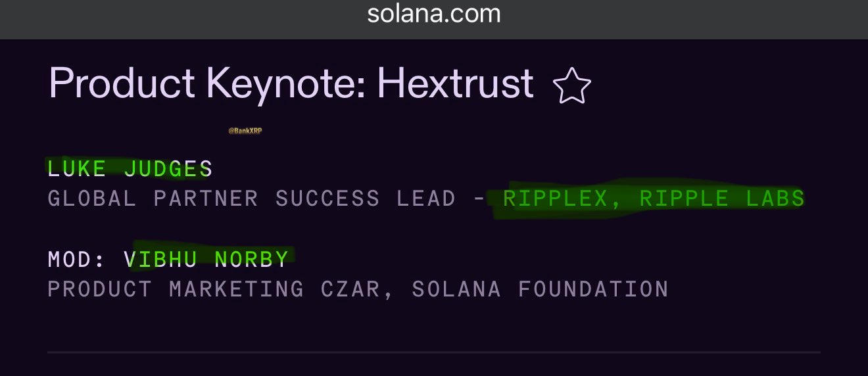
Task: Select the word "Hextrust" in the heading
Action: pyautogui.click(x=456, y=83)
